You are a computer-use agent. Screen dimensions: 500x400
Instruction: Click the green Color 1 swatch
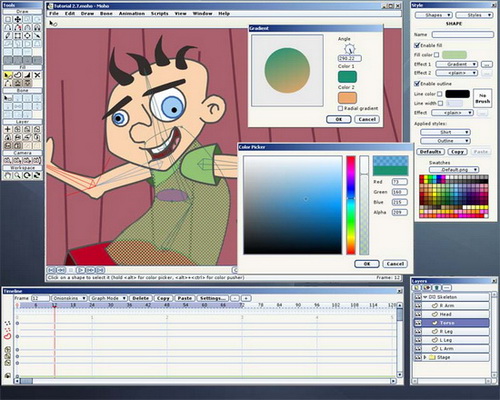tap(347, 77)
